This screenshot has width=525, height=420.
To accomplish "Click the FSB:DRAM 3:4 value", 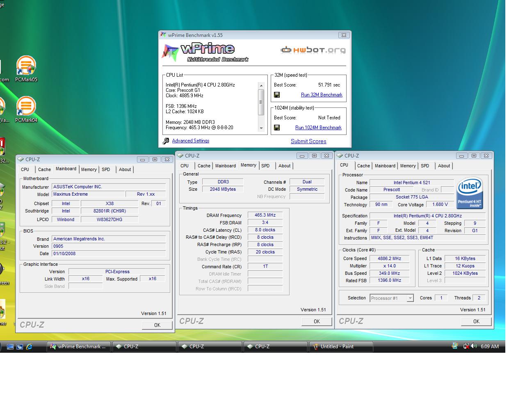I will [265, 222].
